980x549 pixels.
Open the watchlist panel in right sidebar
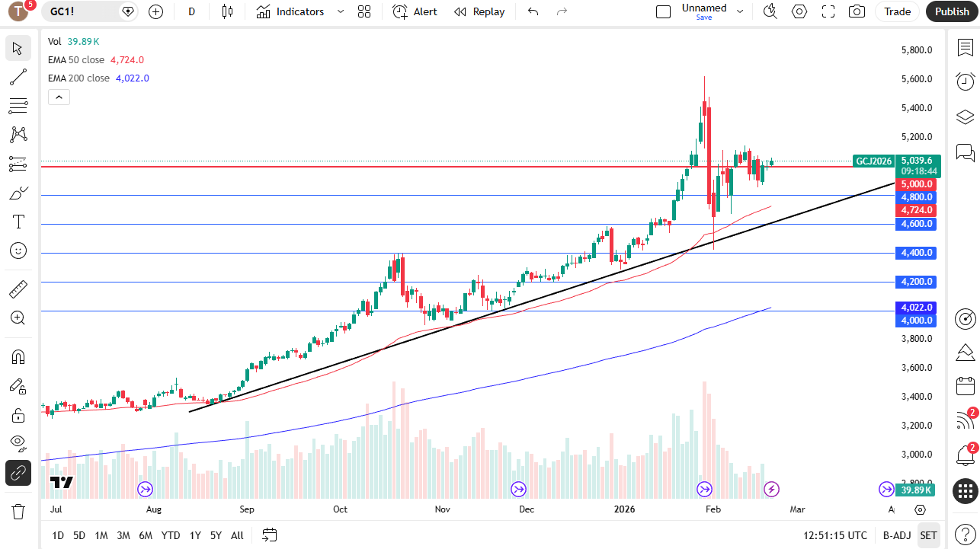pyautogui.click(x=966, y=47)
